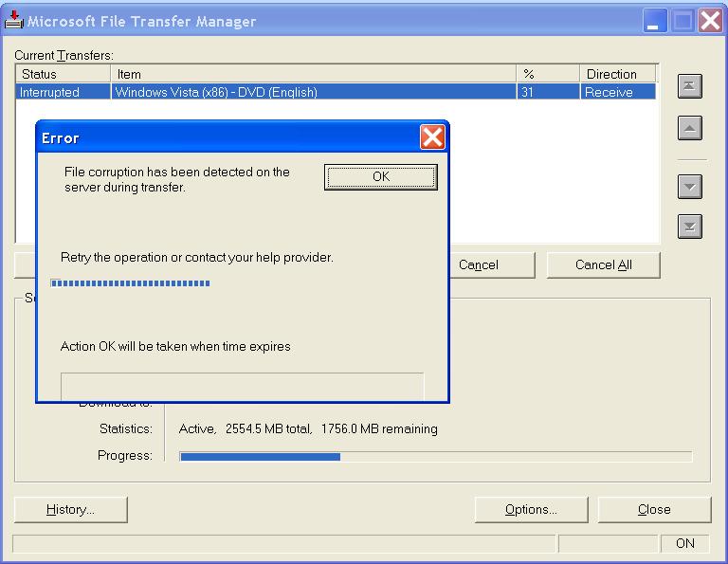Close the File Transfer Manager window
This screenshot has height=564, width=728.
click(710, 21)
